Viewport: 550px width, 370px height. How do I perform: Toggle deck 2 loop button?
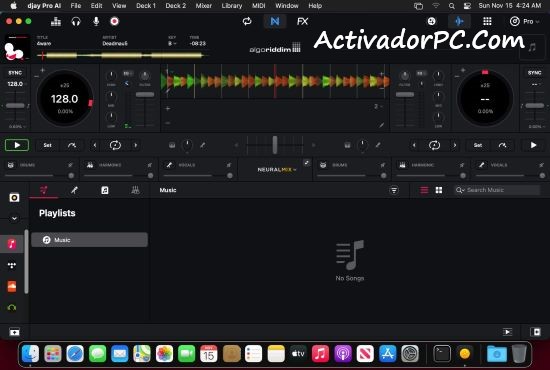[434, 145]
